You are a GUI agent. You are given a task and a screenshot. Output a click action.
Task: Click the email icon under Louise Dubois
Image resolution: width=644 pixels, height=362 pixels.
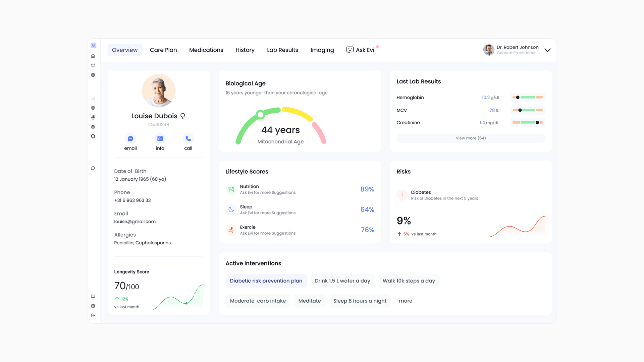[x=130, y=139]
